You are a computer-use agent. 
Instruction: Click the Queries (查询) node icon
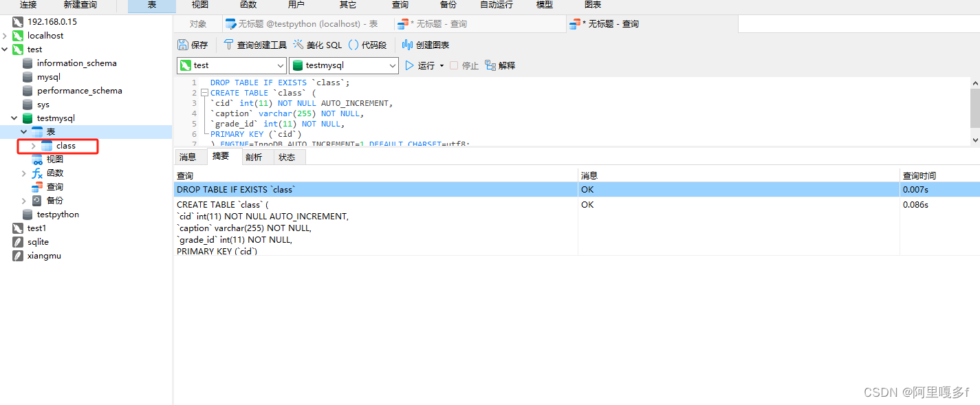[37, 186]
